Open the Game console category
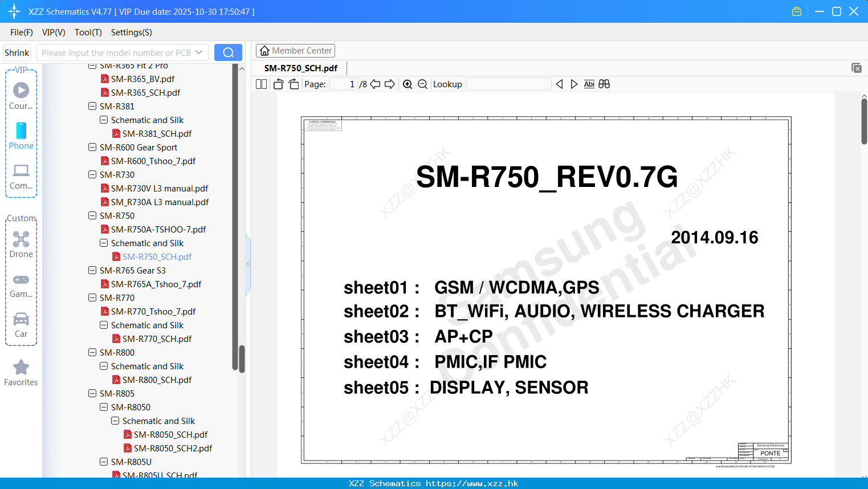The height and width of the screenshot is (489, 868). pyautogui.click(x=21, y=286)
